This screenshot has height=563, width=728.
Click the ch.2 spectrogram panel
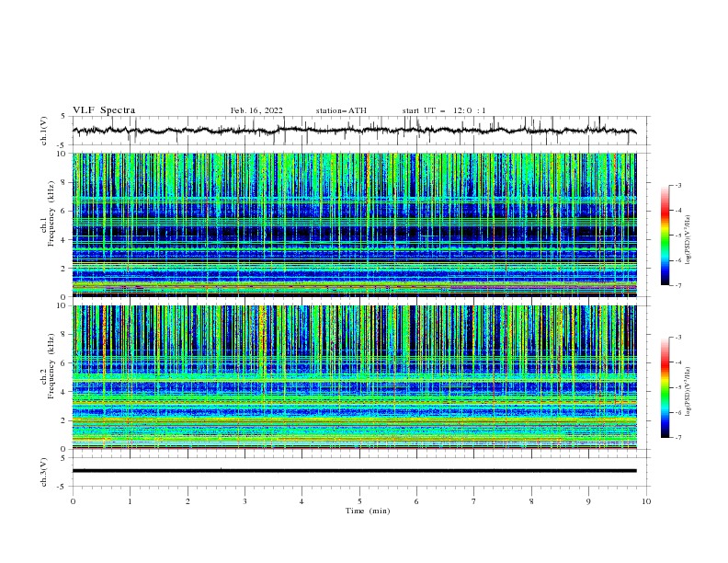tap(354, 377)
